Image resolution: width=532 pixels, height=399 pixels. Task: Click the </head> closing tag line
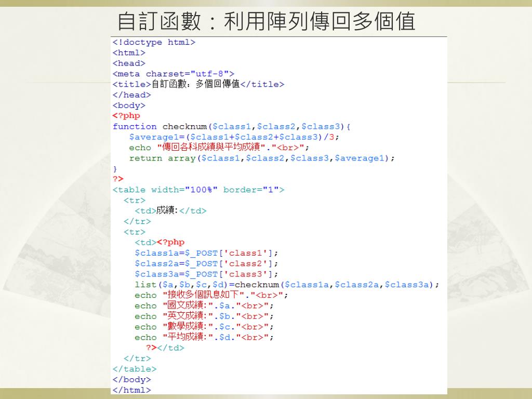click(131, 95)
